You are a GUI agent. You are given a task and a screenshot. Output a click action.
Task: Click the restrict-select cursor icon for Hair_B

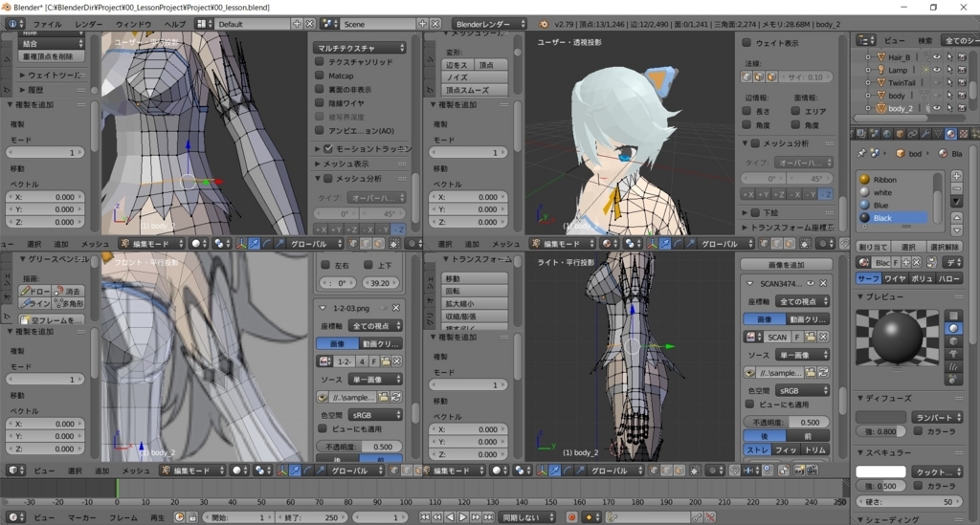pos(949,56)
